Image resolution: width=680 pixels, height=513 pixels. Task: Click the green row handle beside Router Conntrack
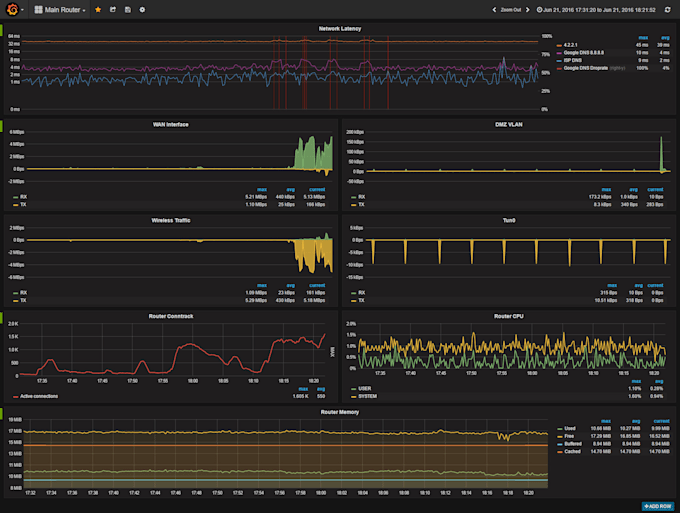coord(1,318)
